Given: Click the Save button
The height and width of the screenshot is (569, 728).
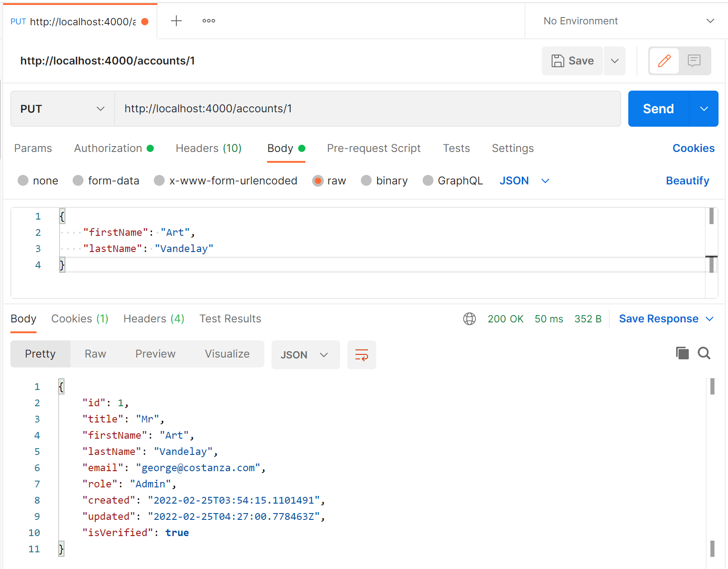Looking at the screenshot, I should (572, 61).
